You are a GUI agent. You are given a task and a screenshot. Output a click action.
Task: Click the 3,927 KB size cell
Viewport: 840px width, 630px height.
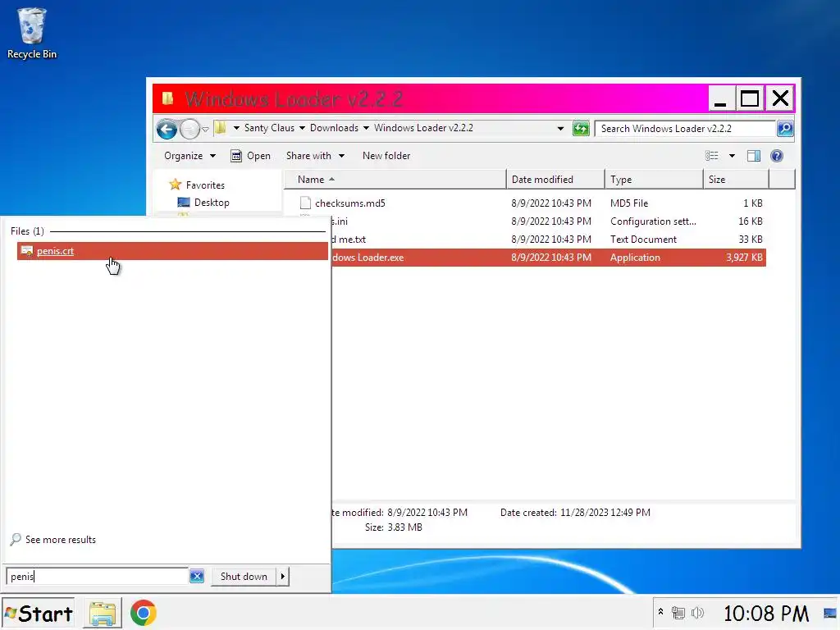point(744,258)
